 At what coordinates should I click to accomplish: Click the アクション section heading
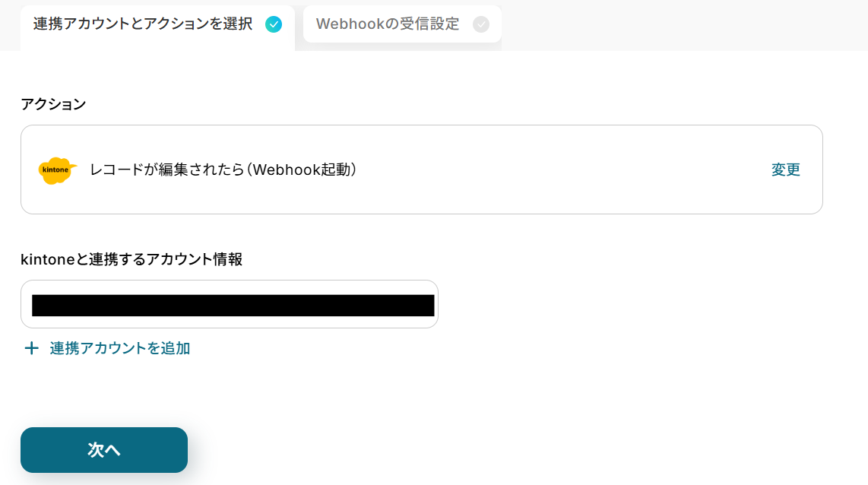[x=53, y=104]
